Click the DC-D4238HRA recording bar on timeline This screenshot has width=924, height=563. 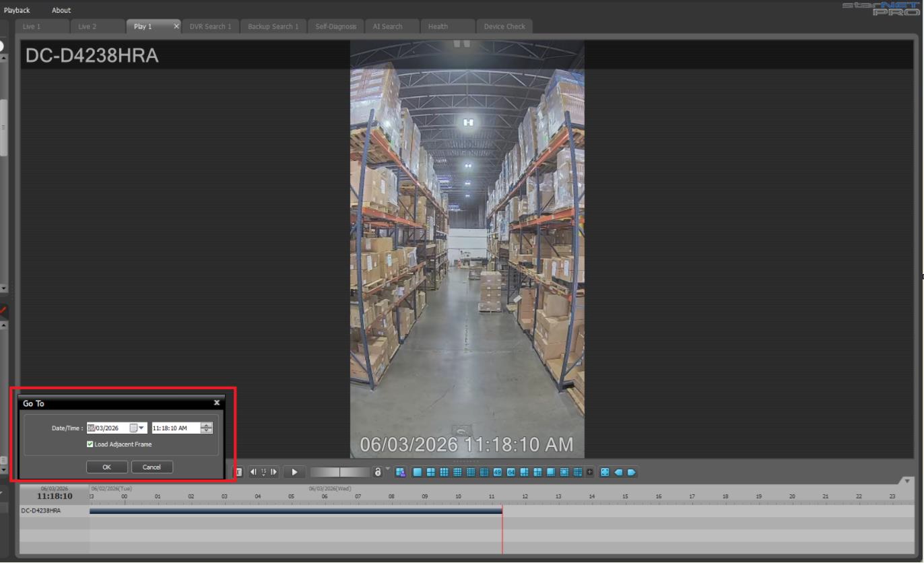tap(296, 511)
